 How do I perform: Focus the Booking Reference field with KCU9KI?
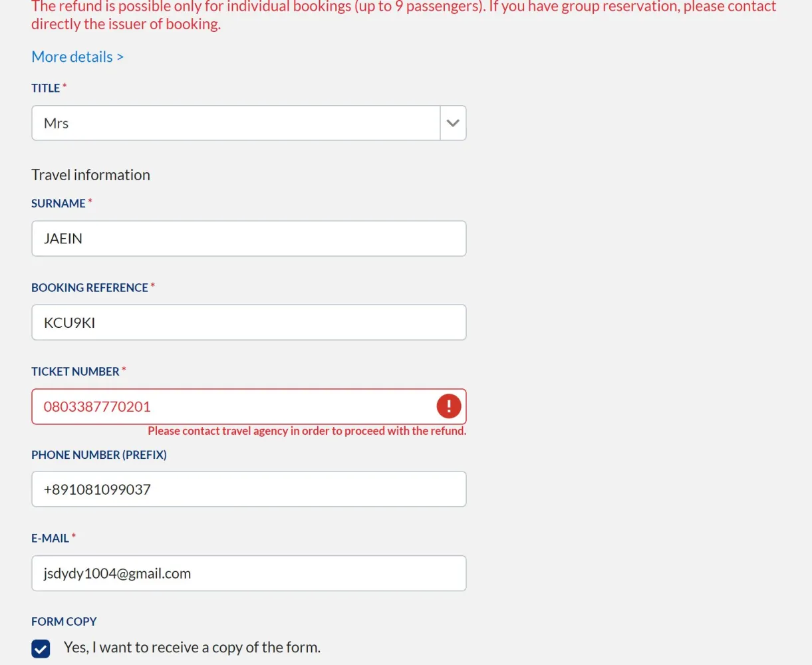[249, 323]
